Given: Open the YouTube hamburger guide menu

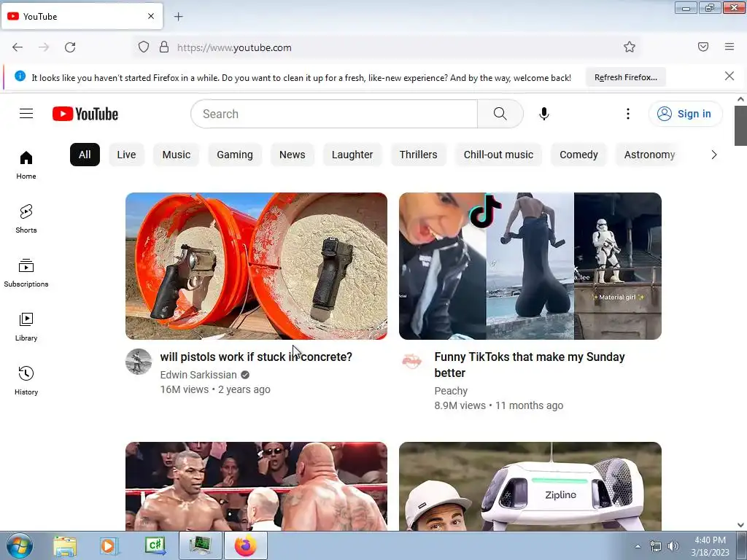Looking at the screenshot, I should point(26,113).
